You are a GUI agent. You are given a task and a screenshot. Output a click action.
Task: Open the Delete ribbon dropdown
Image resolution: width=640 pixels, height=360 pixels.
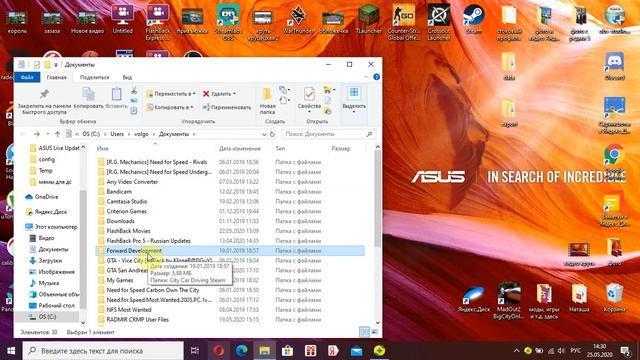point(220,94)
